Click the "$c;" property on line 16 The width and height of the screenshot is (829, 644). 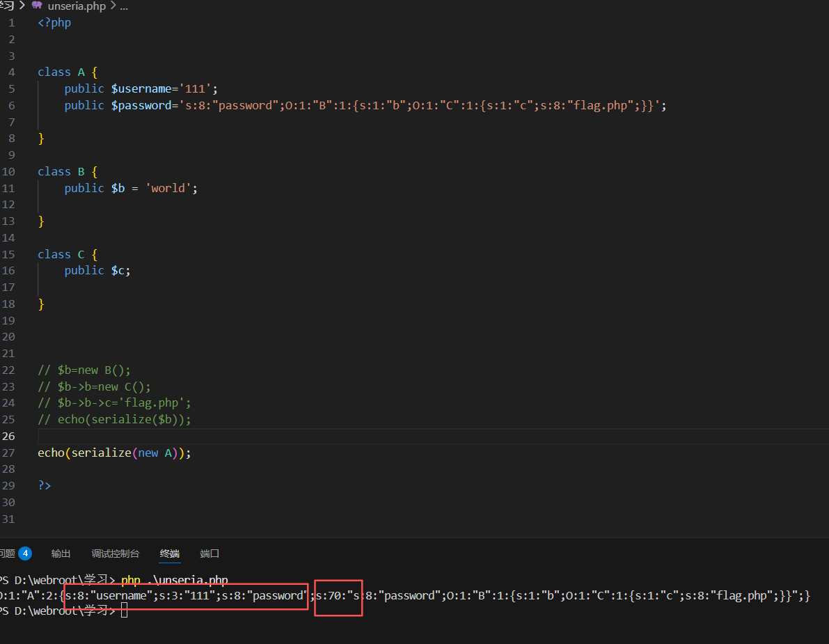tap(121, 271)
